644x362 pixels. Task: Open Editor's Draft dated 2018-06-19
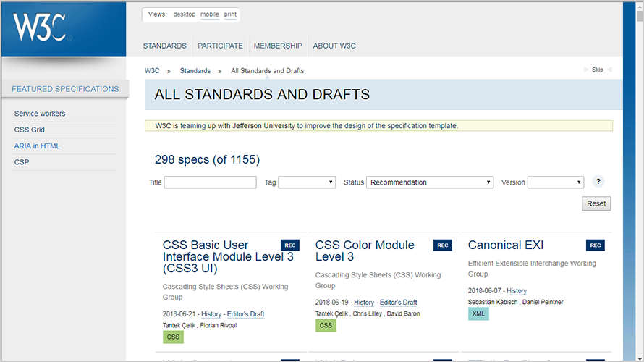pyautogui.click(x=399, y=303)
